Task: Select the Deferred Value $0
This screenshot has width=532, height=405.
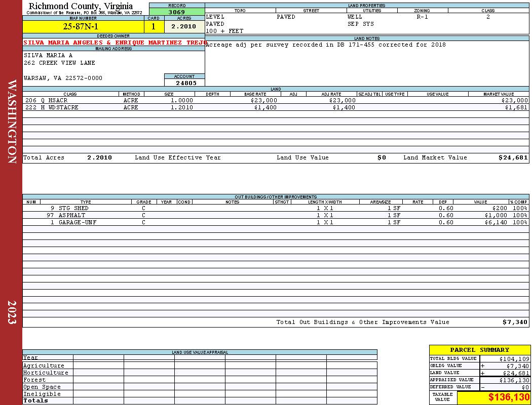Action: click(x=525, y=387)
